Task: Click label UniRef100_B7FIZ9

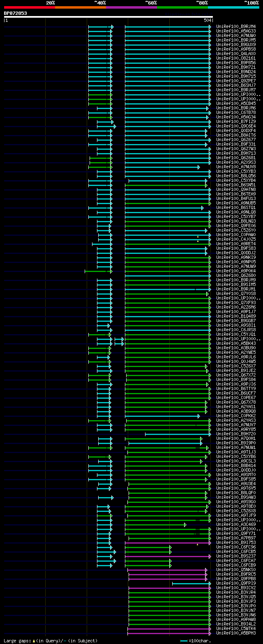Action: pos(236,121)
